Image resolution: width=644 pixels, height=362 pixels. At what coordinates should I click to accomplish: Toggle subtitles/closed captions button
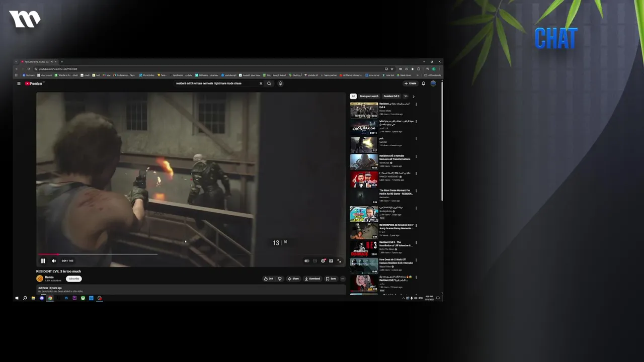(x=315, y=261)
